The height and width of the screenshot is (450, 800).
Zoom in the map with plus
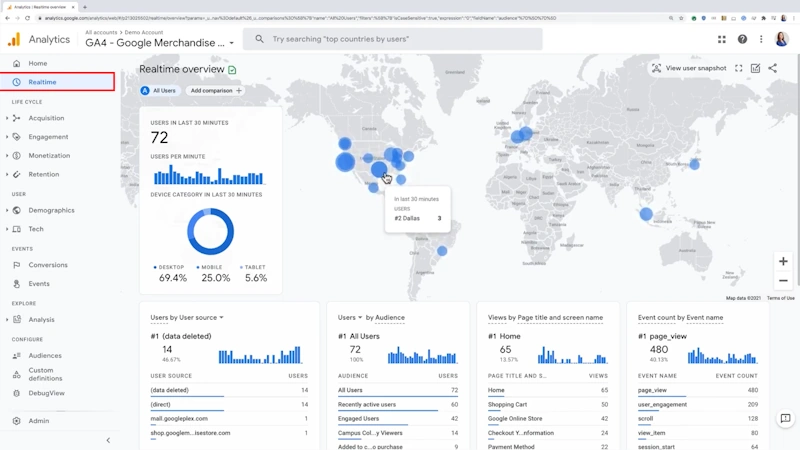[783, 262]
